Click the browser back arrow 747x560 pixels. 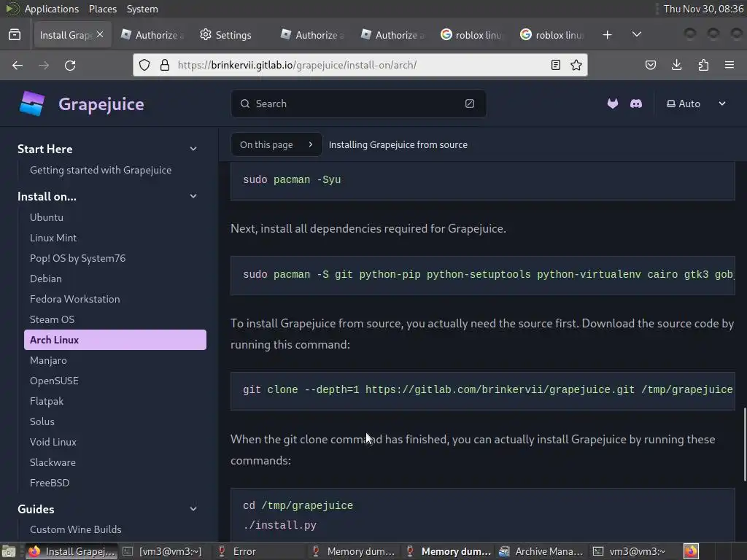[x=18, y=65]
